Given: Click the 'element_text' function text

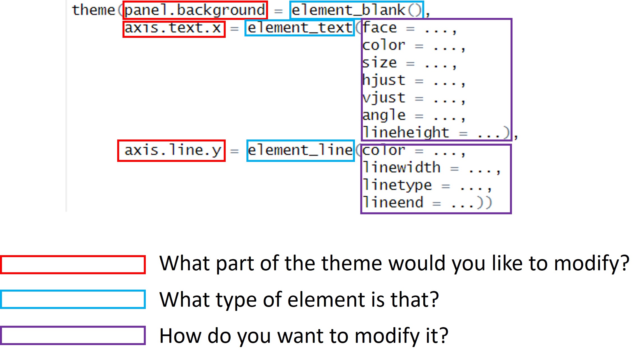Looking at the screenshot, I should pyautogui.click(x=300, y=28).
